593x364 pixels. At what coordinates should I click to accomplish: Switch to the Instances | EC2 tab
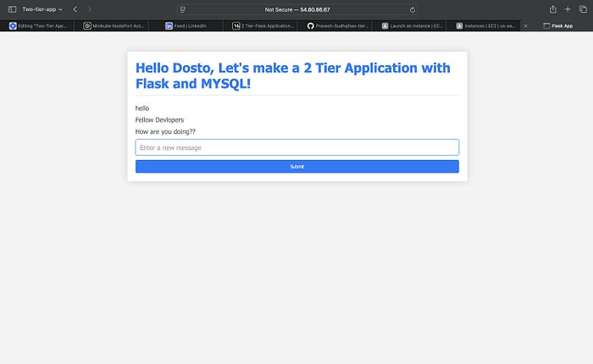tap(483, 25)
